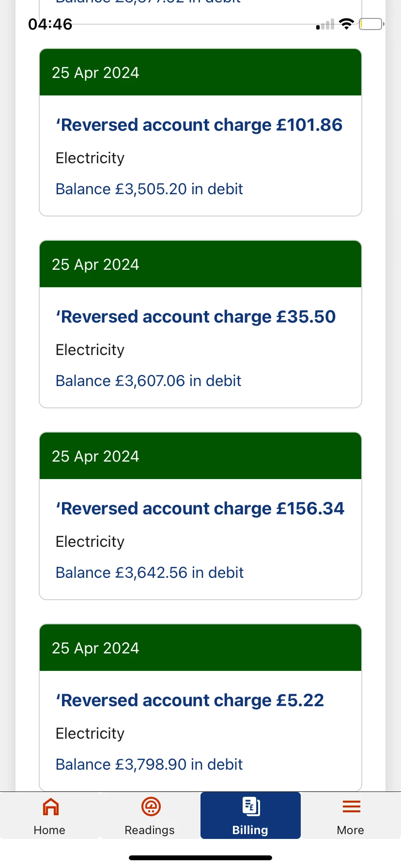
Task: Switch to the Home tab label
Action: point(49,830)
